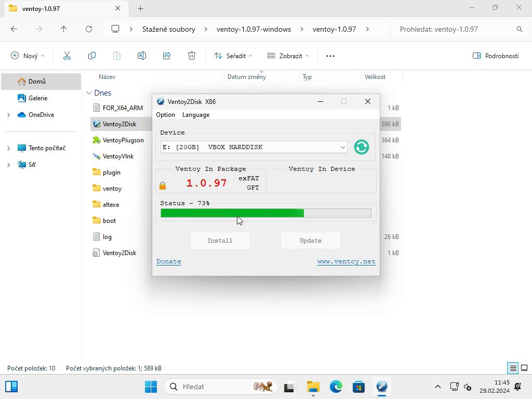Switch to list details view layout toggle

[513, 368]
